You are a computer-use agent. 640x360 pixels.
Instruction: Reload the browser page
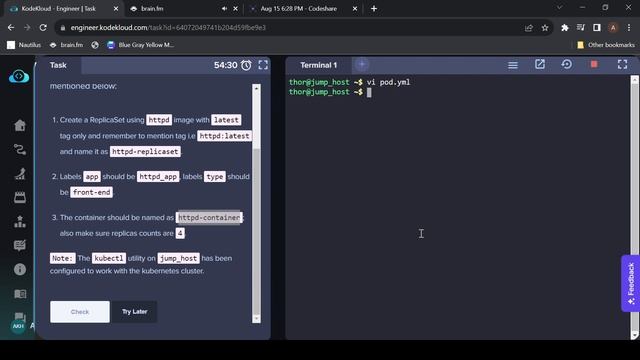[43, 28]
